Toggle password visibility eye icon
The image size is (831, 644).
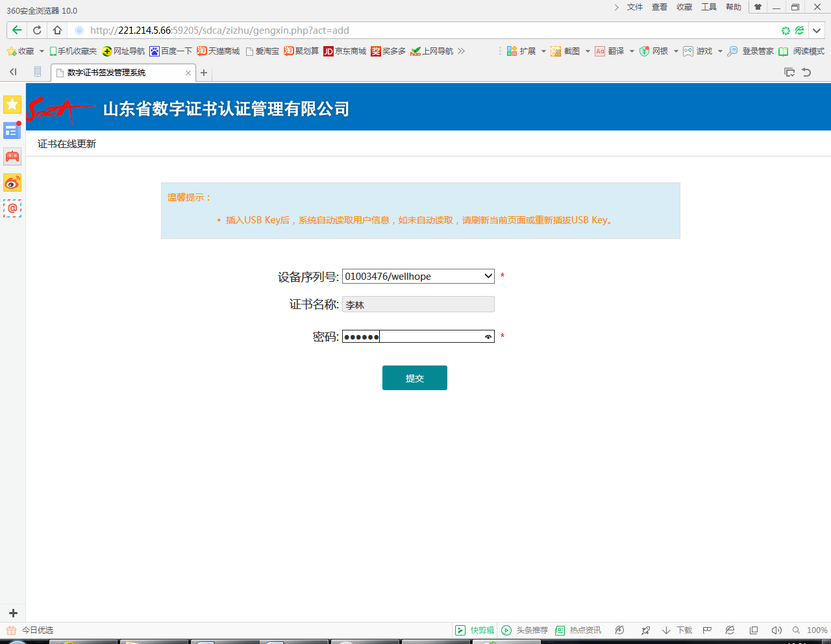(488, 337)
